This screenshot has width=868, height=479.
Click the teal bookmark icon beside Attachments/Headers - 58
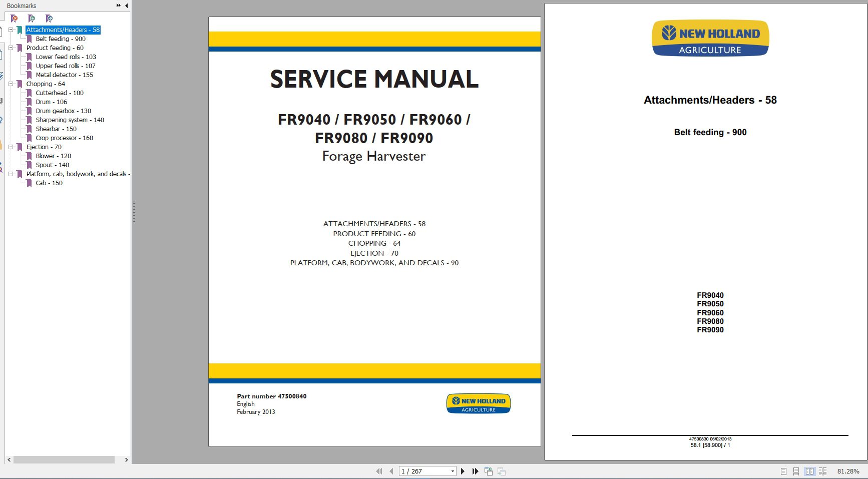pyautogui.click(x=20, y=30)
